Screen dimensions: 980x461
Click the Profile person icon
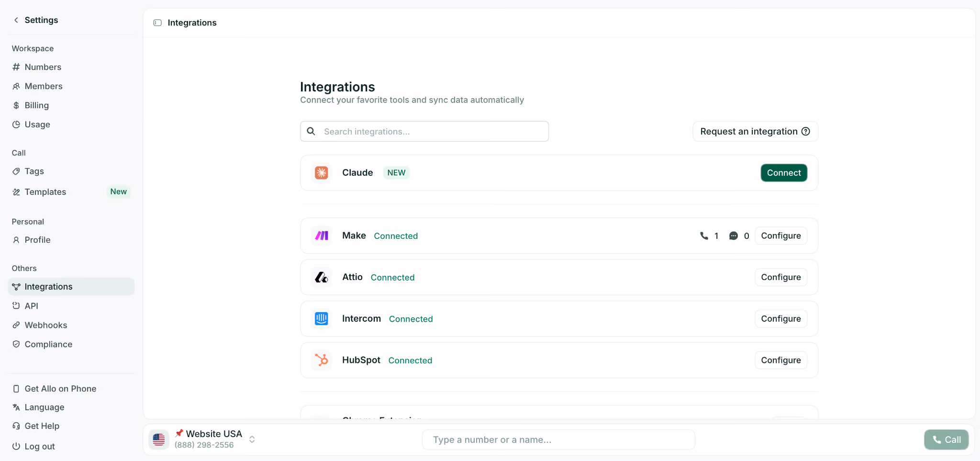[16, 240]
